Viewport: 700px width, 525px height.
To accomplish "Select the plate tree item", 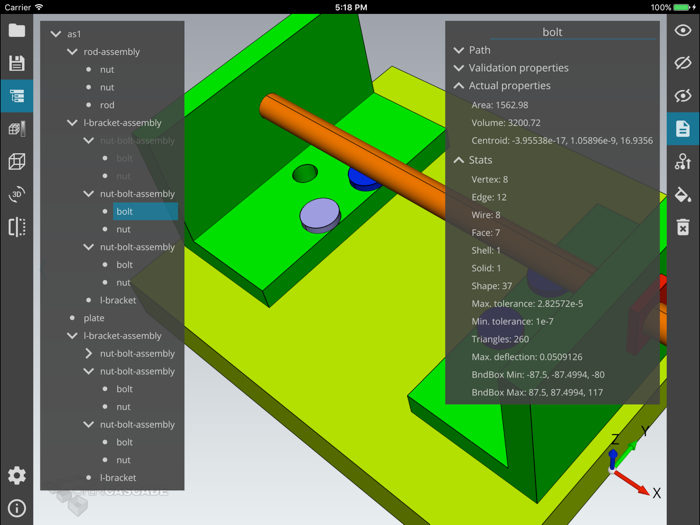I will point(94,318).
